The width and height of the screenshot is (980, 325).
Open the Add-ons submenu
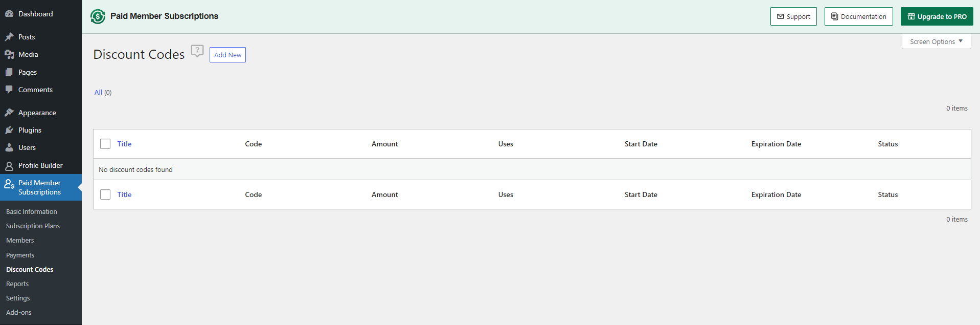point(19,312)
